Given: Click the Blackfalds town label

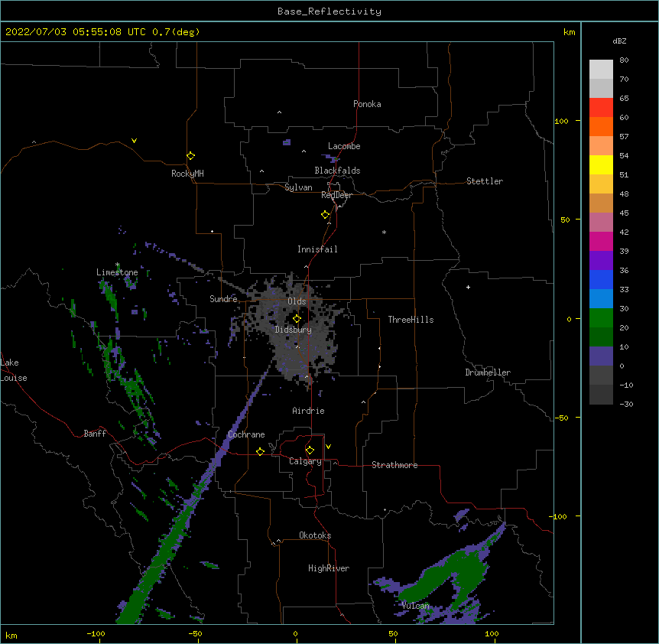Looking at the screenshot, I should [337, 171].
